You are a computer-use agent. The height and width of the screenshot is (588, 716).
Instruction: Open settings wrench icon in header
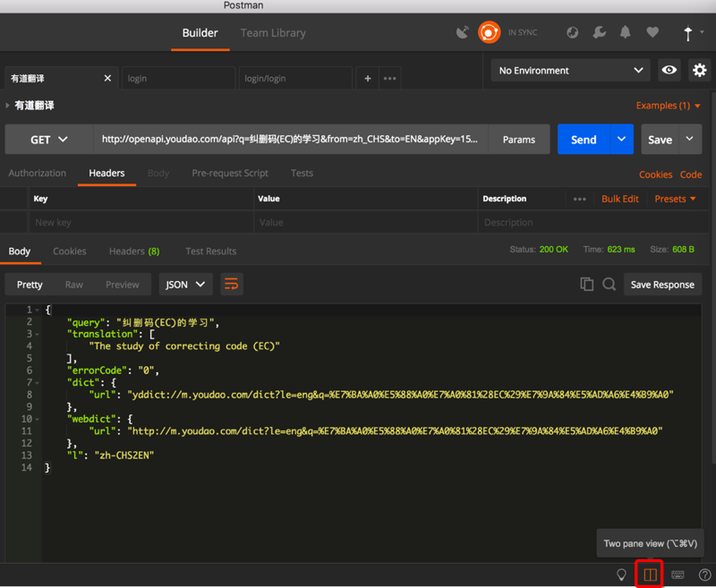coord(599,32)
